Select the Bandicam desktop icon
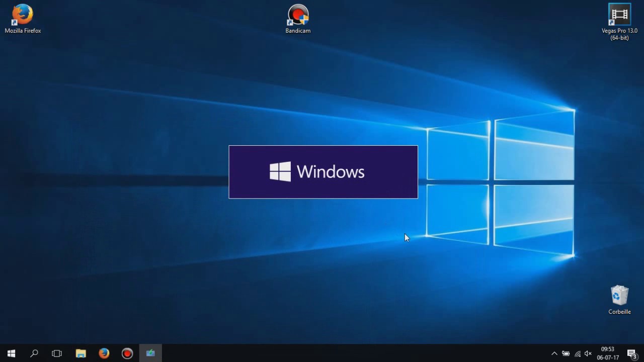644x362 pixels. (298, 19)
